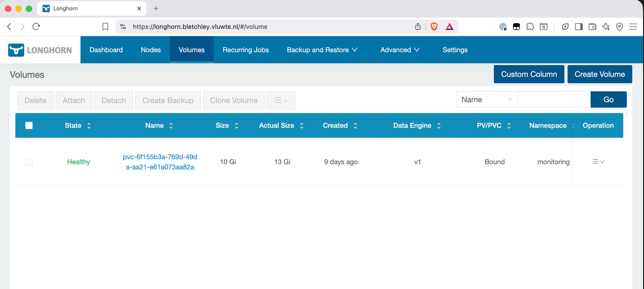
Task: Check the pvc-6f155b3a volume row checkbox
Action: coord(29,162)
